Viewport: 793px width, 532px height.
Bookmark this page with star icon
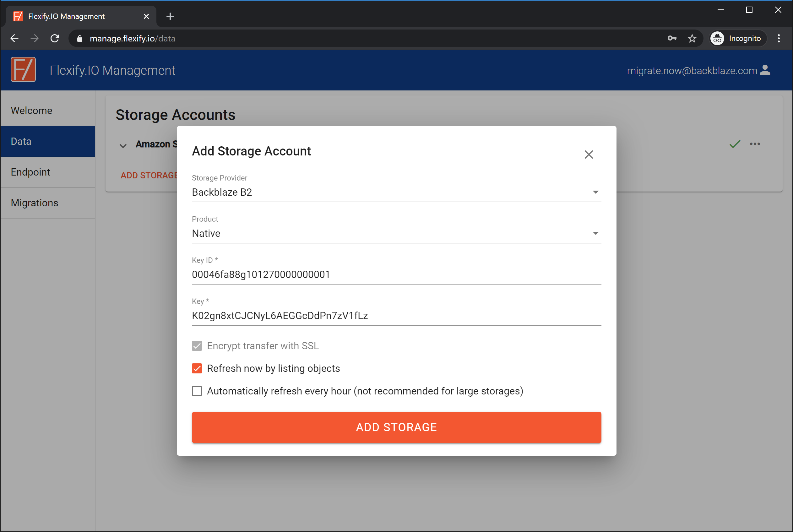point(692,38)
